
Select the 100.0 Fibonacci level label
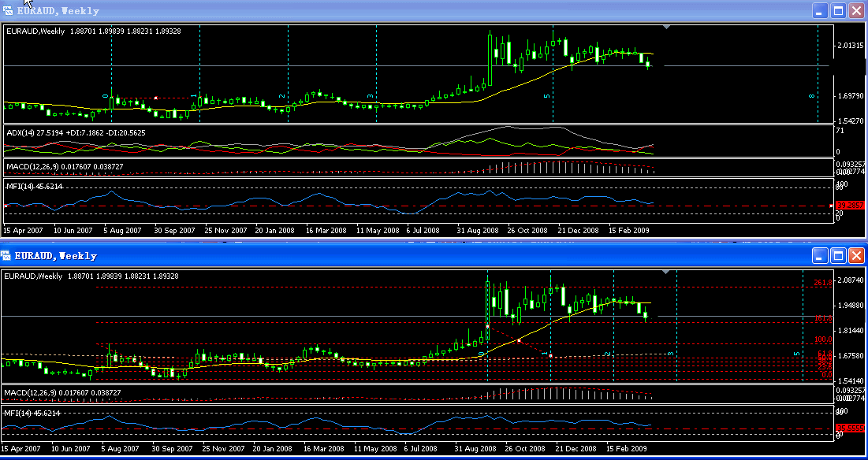pyautogui.click(x=823, y=339)
